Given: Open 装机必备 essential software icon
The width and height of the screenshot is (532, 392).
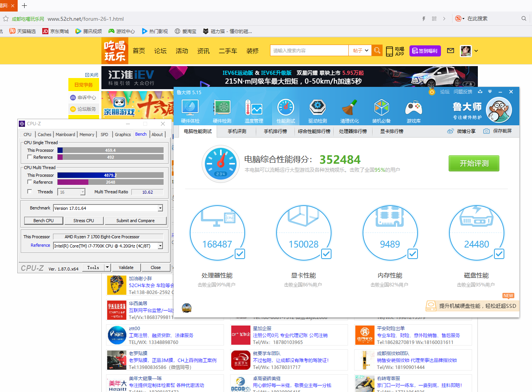Looking at the screenshot, I should point(381,111).
